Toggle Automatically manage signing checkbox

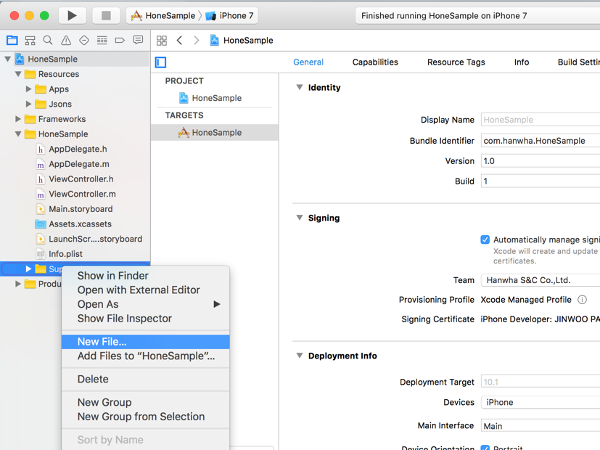[485, 240]
